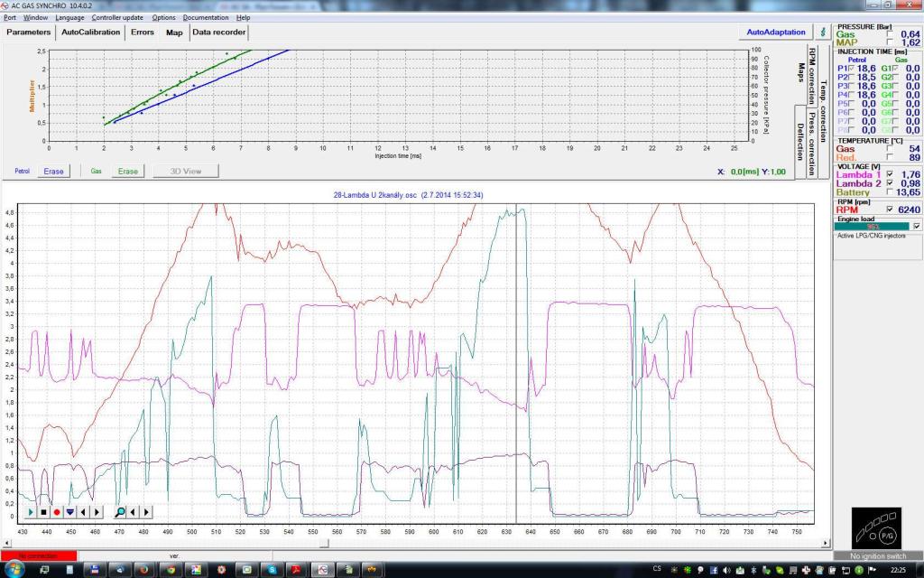Click the Erase button next to Petrol
This screenshot has height=578, width=924.
pos(53,171)
